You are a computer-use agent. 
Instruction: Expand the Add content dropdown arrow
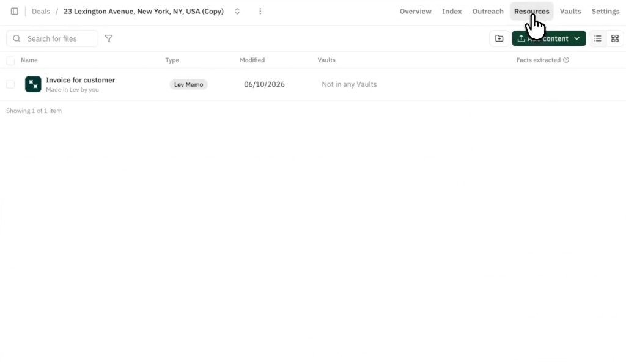(x=577, y=38)
